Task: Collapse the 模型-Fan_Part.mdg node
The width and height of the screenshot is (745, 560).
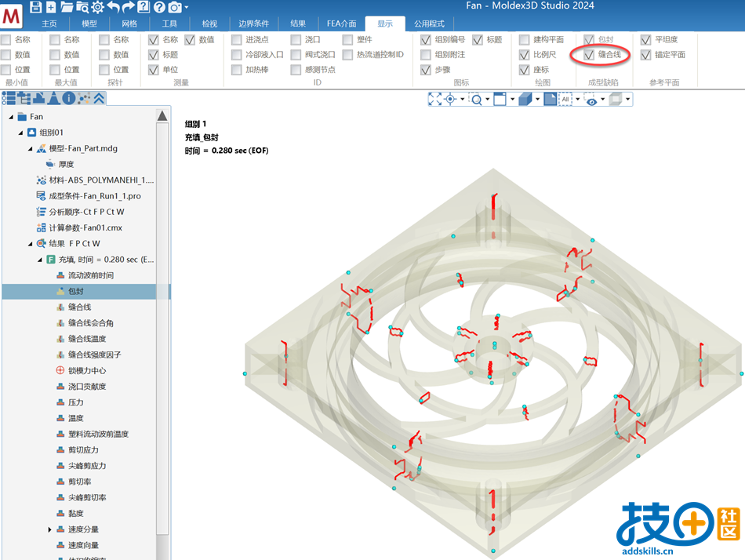Action: tap(30, 149)
